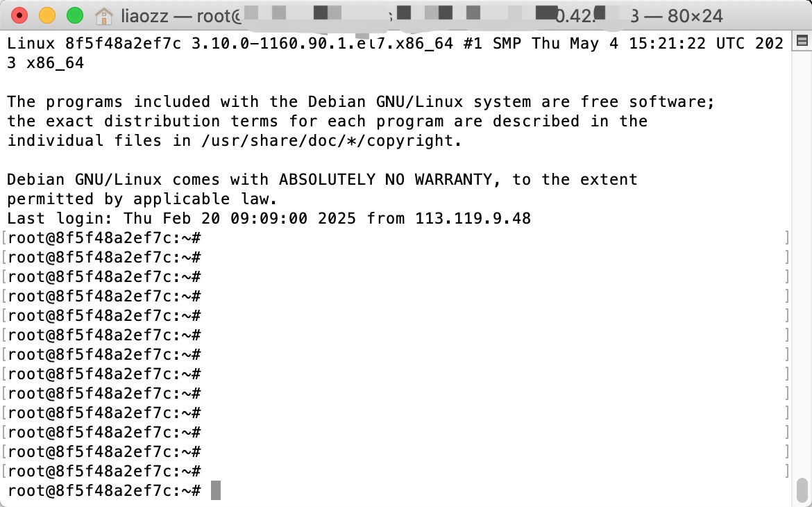Click the right bracket mark of the last bracketed prompt
Viewport: 812px width, 507px height.
[786, 471]
